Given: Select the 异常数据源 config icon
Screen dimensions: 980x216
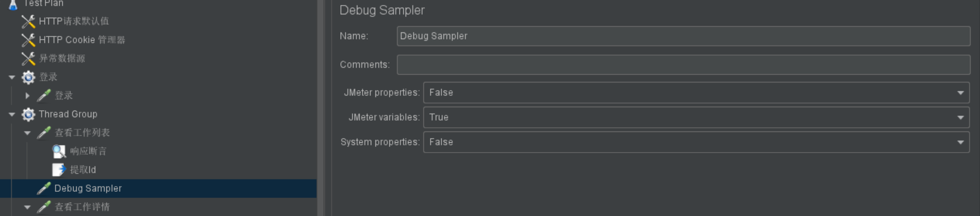Looking at the screenshot, I should (x=28, y=58).
